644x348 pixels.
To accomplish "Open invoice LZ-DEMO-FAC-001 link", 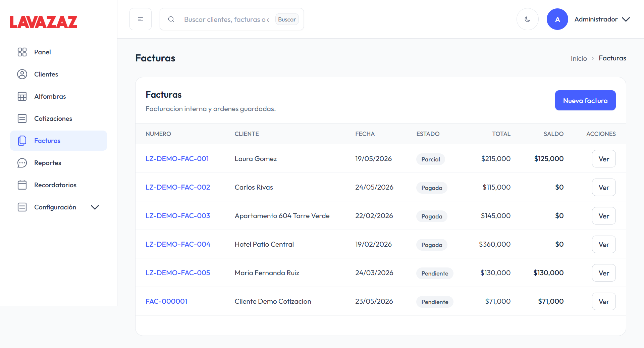I will tap(177, 159).
